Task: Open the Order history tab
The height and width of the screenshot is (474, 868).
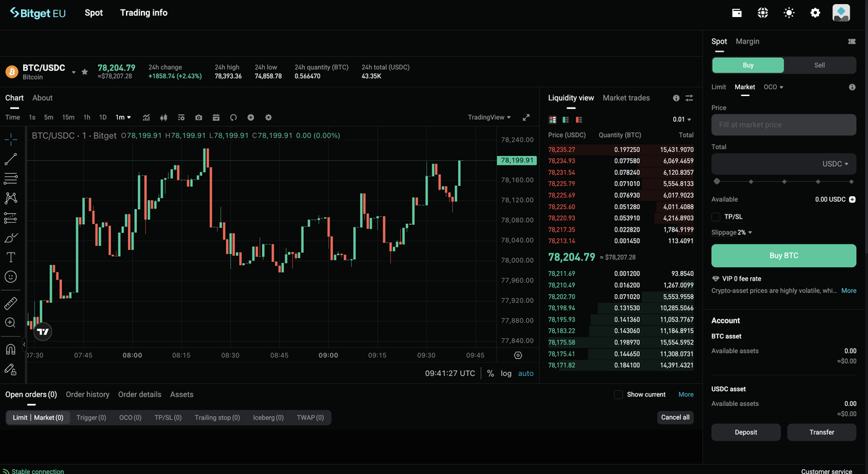Action: point(87,394)
